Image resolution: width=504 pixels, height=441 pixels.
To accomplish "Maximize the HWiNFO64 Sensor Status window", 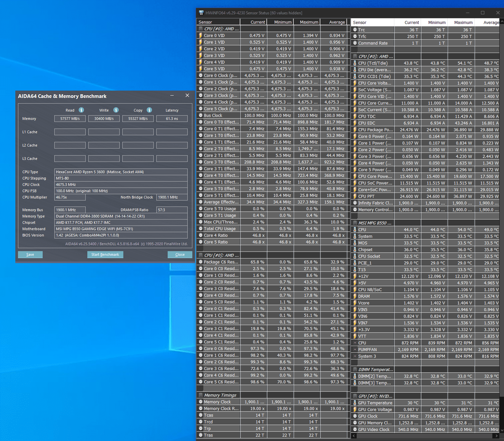I will [x=482, y=13].
